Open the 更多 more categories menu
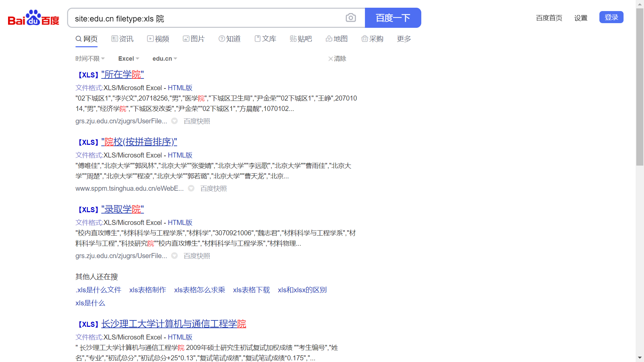The height and width of the screenshot is (362, 644). [x=404, y=39]
